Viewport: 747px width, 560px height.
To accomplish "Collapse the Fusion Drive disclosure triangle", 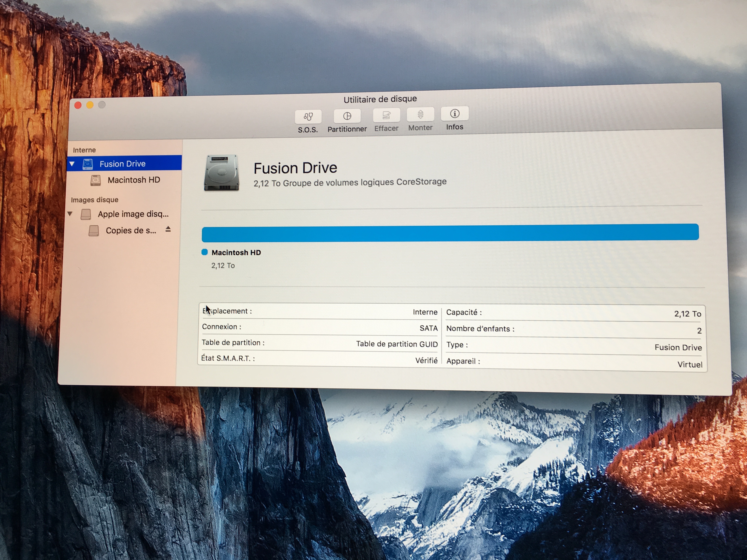I will (72, 164).
